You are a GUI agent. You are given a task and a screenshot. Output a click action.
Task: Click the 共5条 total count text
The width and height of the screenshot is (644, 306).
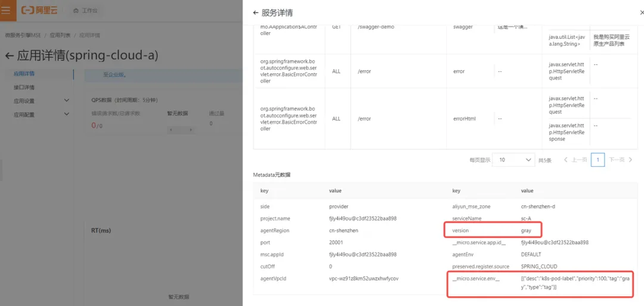(x=544, y=160)
